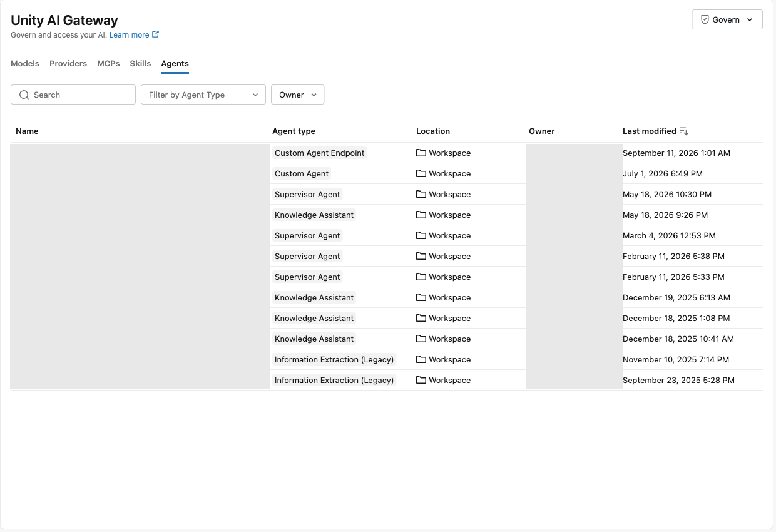Select Knowledge Assistant modified at 10:41 AM
This screenshot has height=532, width=776.
click(386, 339)
